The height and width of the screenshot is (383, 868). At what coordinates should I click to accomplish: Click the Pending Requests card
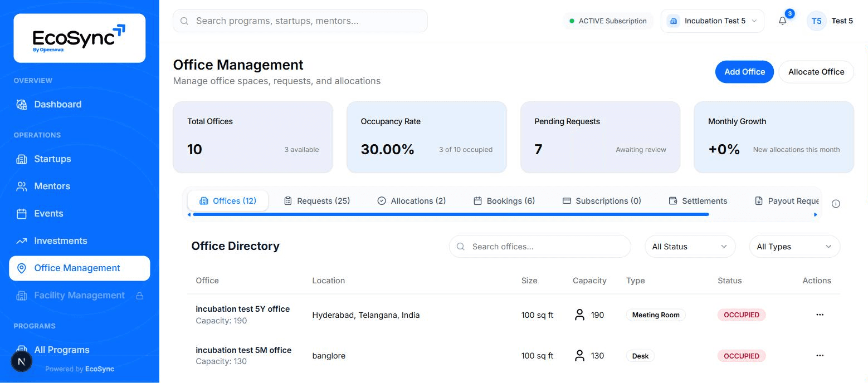click(x=600, y=137)
